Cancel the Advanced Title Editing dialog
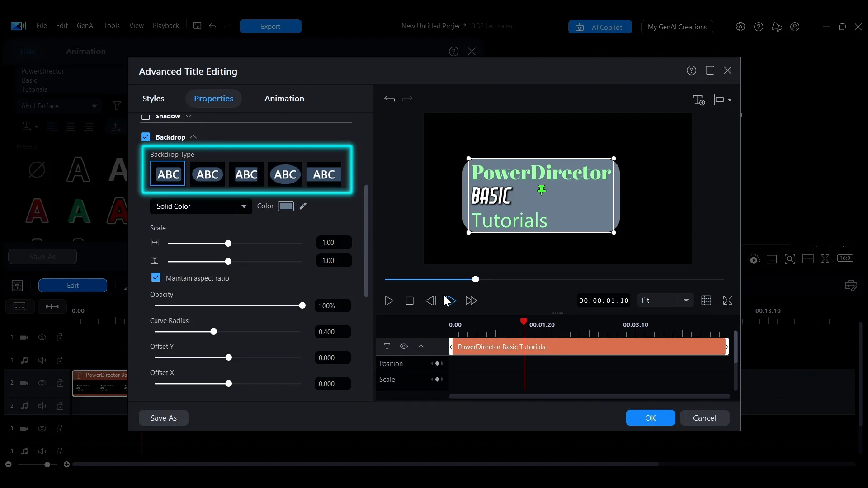 pyautogui.click(x=704, y=418)
